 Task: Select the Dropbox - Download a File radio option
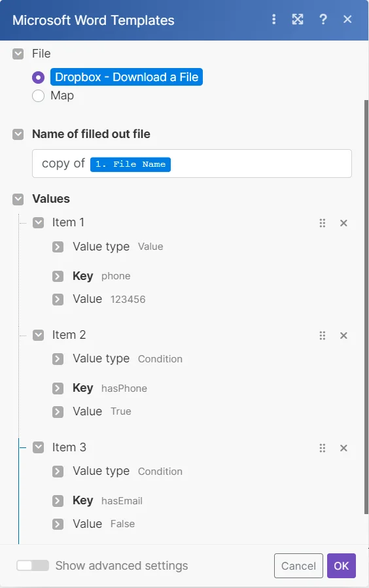(38, 78)
